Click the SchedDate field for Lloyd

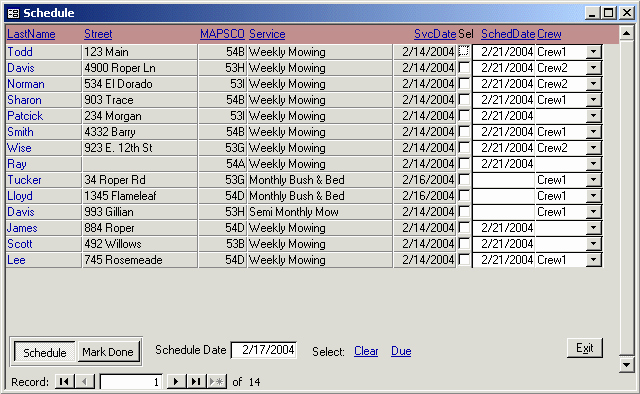click(x=503, y=196)
